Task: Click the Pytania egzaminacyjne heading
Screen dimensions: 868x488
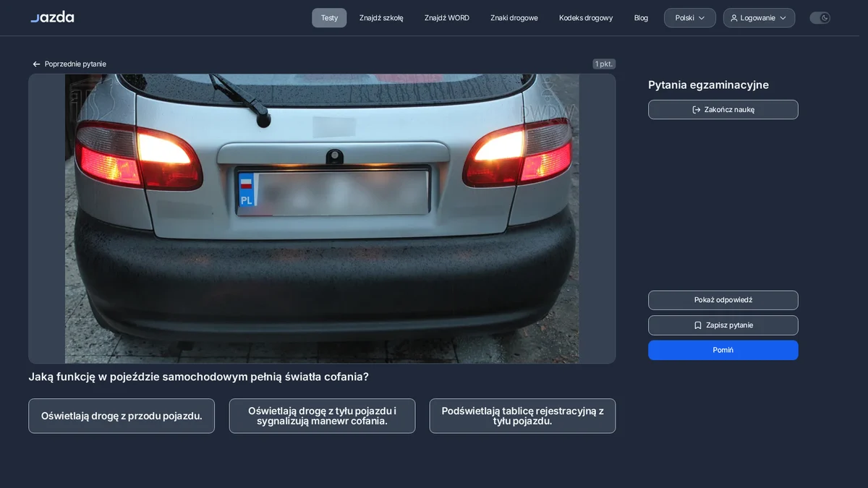Action: pyautogui.click(x=708, y=85)
